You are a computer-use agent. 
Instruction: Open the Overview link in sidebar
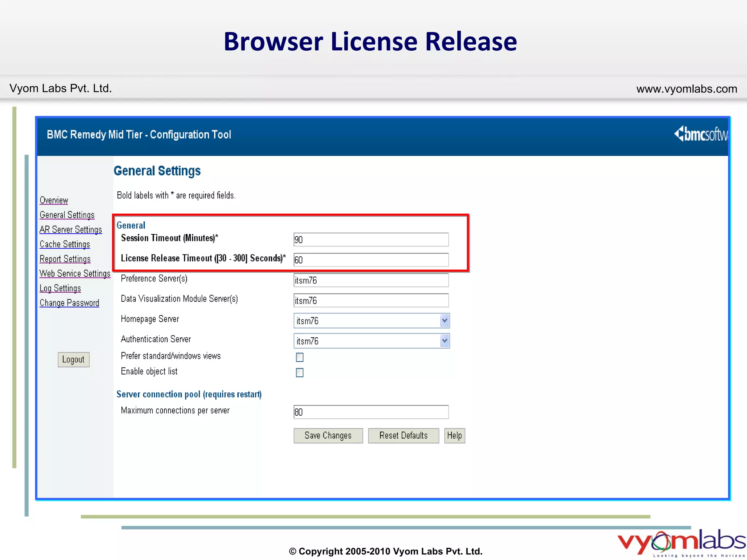[54, 200]
